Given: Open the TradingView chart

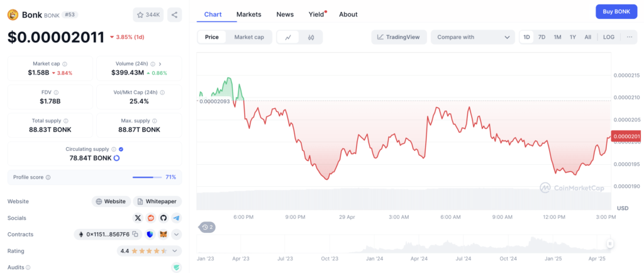Looking at the screenshot, I should pos(399,37).
